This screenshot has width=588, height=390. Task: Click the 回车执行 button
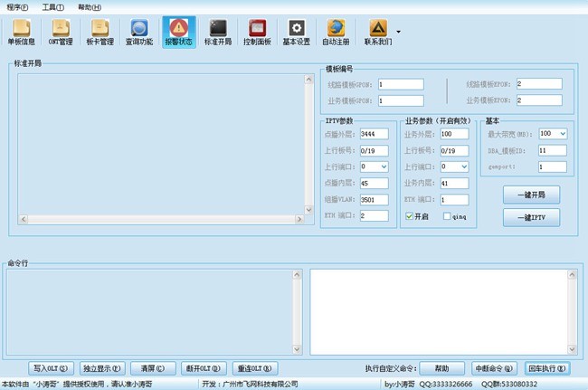pos(548,368)
